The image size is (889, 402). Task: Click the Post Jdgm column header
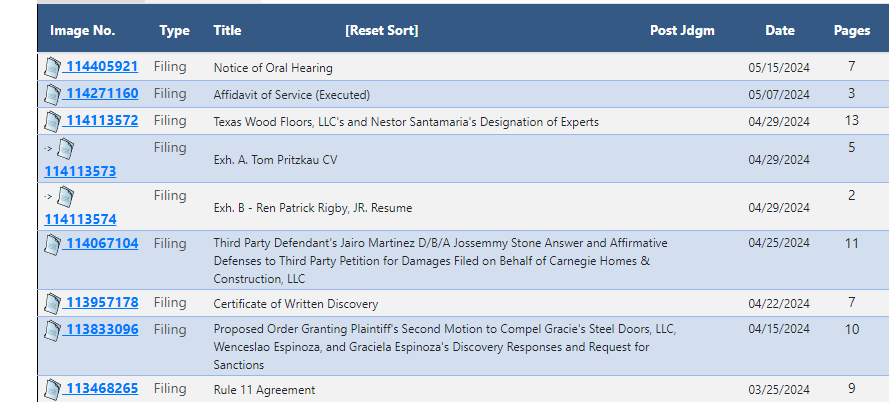682,30
